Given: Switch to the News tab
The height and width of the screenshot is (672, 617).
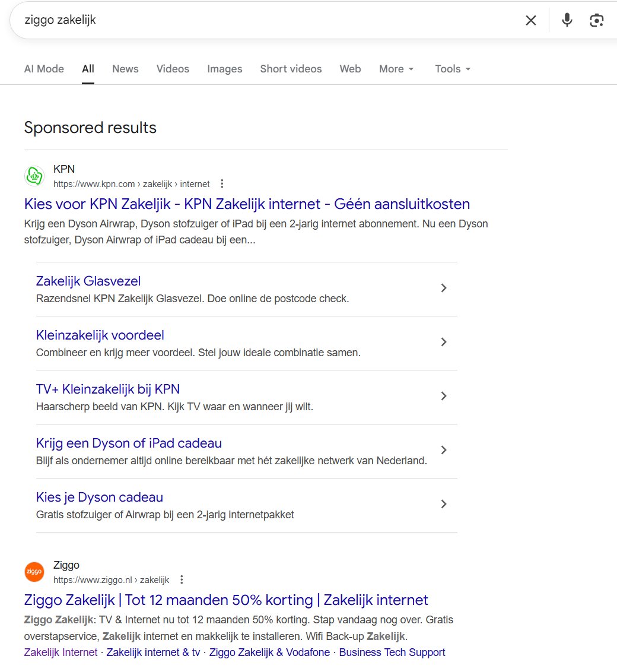Looking at the screenshot, I should (x=125, y=69).
